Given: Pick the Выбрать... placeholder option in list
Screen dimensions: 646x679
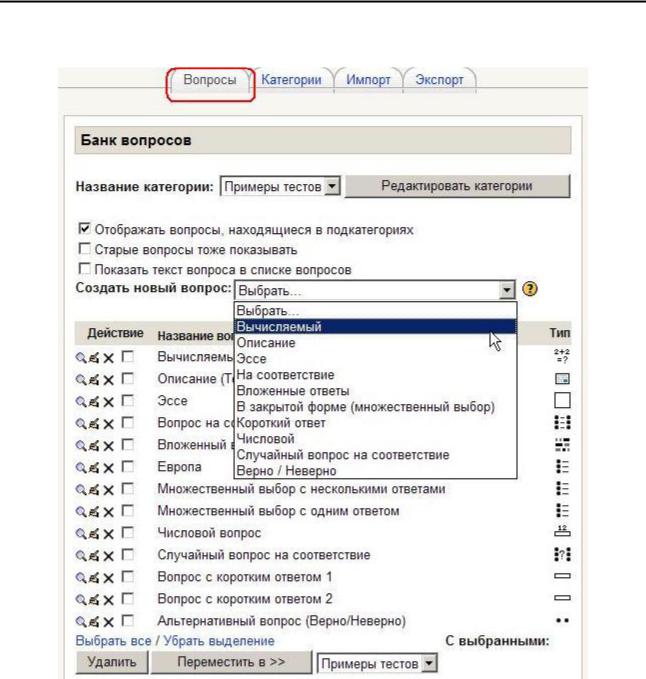Looking at the screenshot, I should coord(375,310).
